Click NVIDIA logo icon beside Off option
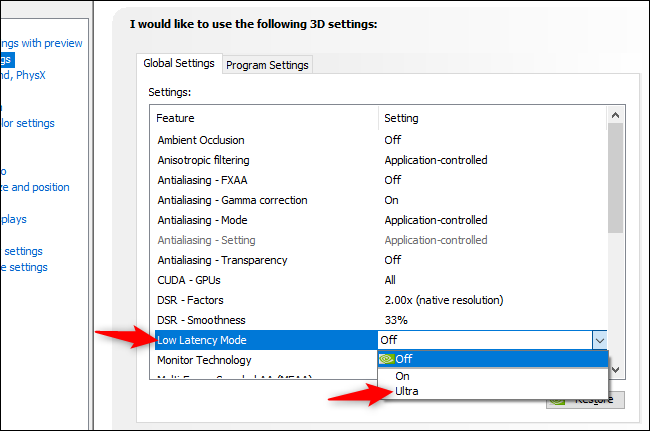This screenshot has height=431, width=650. pos(386,359)
